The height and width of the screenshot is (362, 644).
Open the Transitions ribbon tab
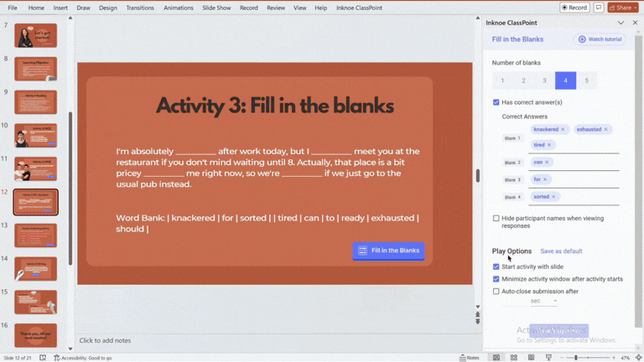tap(140, 8)
